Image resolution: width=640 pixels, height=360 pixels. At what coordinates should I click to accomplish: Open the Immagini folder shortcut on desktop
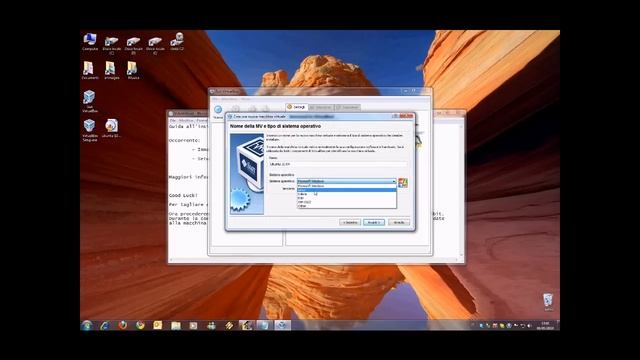coord(111,70)
